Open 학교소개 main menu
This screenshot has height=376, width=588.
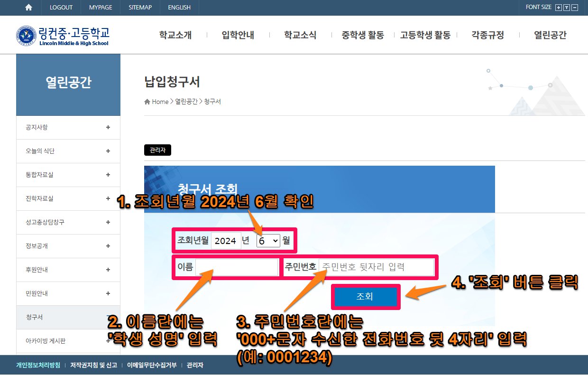pyautogui.click(x=175, y=35)
